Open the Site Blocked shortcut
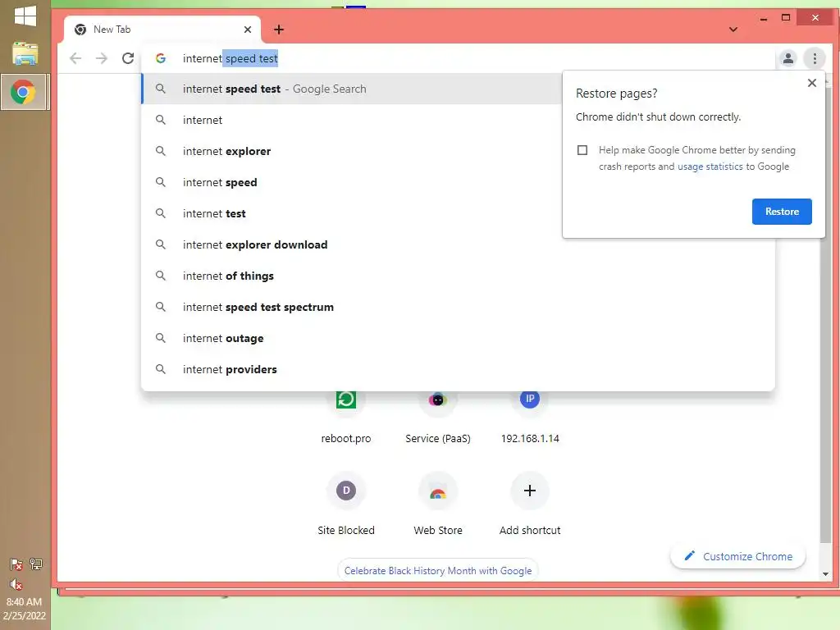 (x=346, y=504)
